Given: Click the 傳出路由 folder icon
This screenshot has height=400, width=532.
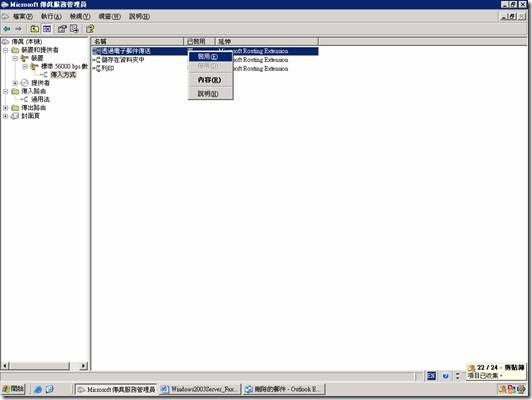Looking at the screenshot, I should (15, 108).
